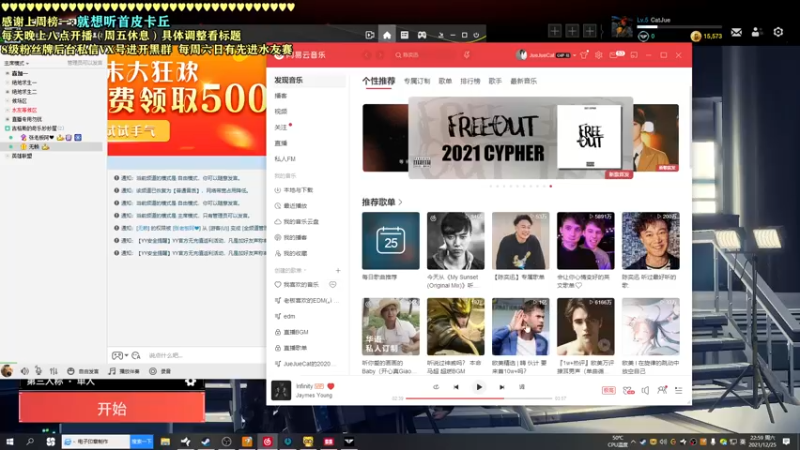Open the 主席模式 dropdown in YY window

click(16, 63)
